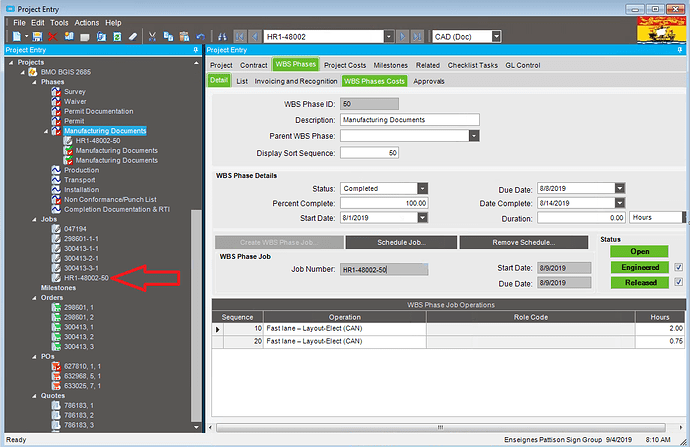690x447 pixels.
Task: Go to the next record
Action: 402,37
